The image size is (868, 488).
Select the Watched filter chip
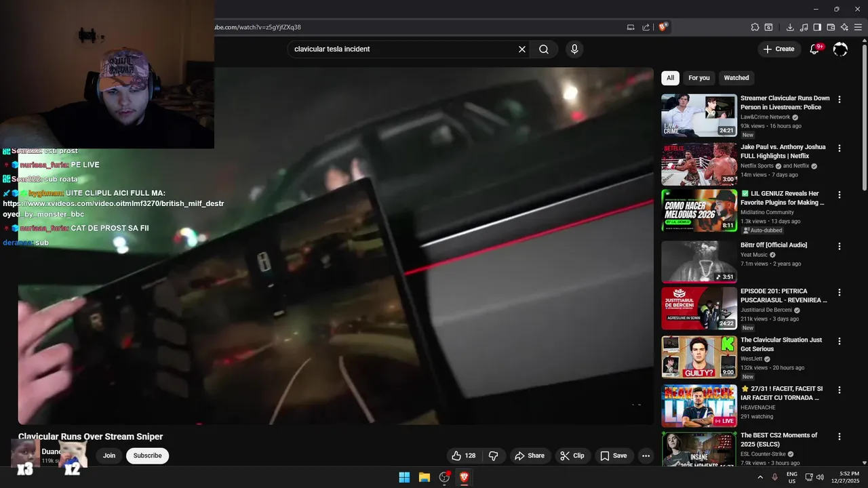tap(736, 78)
